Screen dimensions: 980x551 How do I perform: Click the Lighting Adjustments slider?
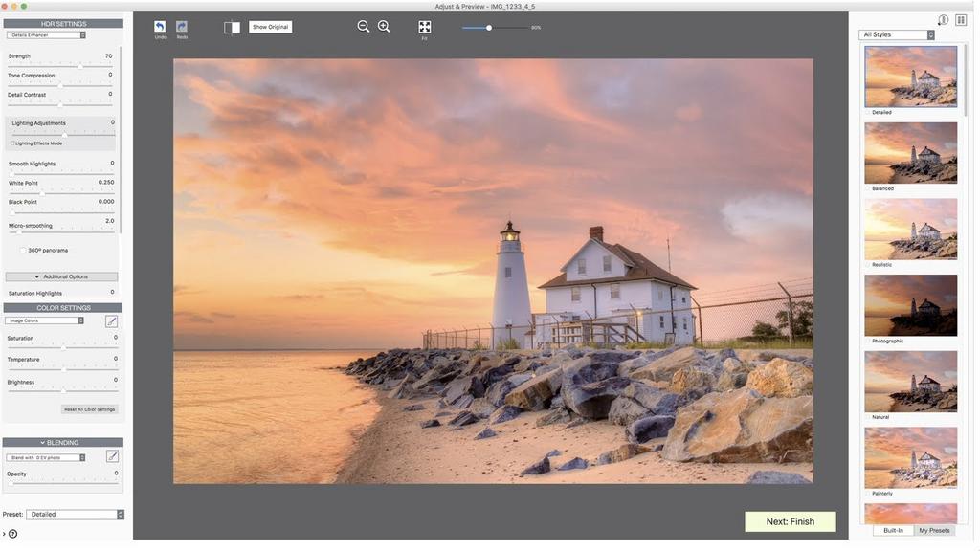63,134
